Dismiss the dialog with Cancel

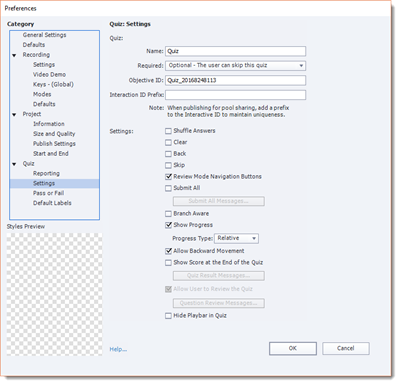coord(346,348)
